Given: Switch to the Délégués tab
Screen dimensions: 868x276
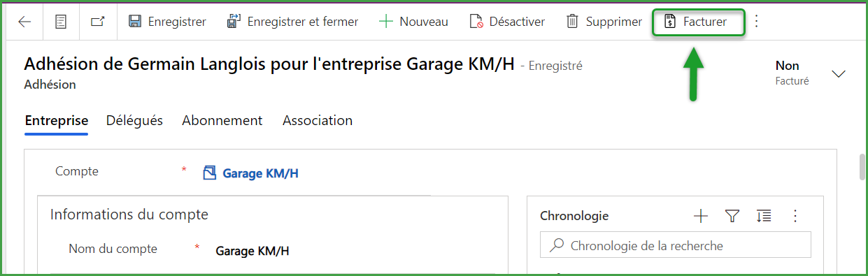Looking at the screenshot, I should (x=134, y=120).
